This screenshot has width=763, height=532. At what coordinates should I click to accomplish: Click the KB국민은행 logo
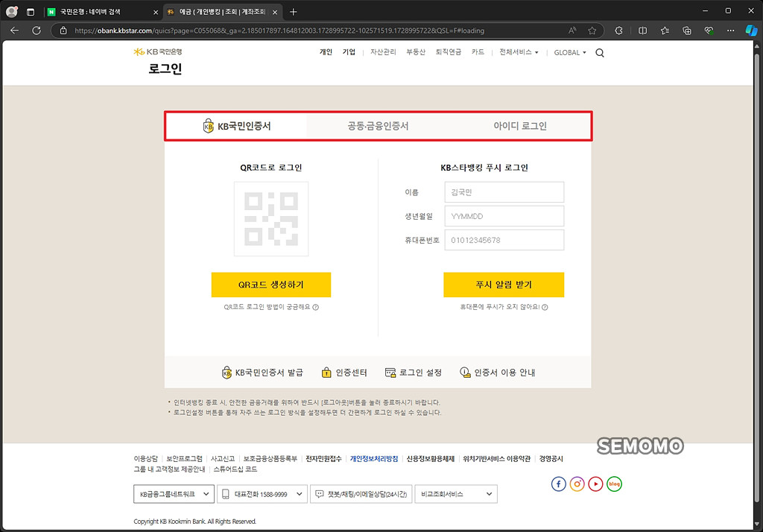click(x=158, y=51)
